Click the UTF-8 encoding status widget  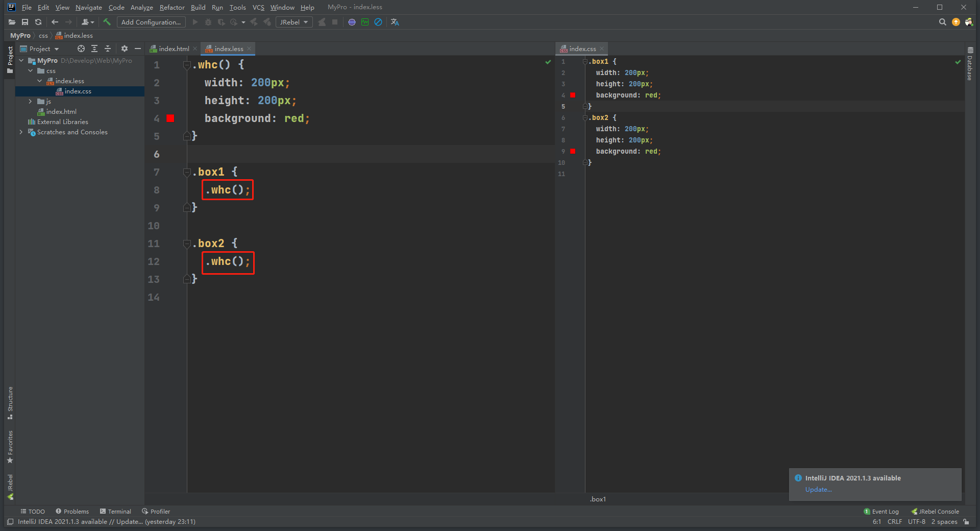point(917,522)
